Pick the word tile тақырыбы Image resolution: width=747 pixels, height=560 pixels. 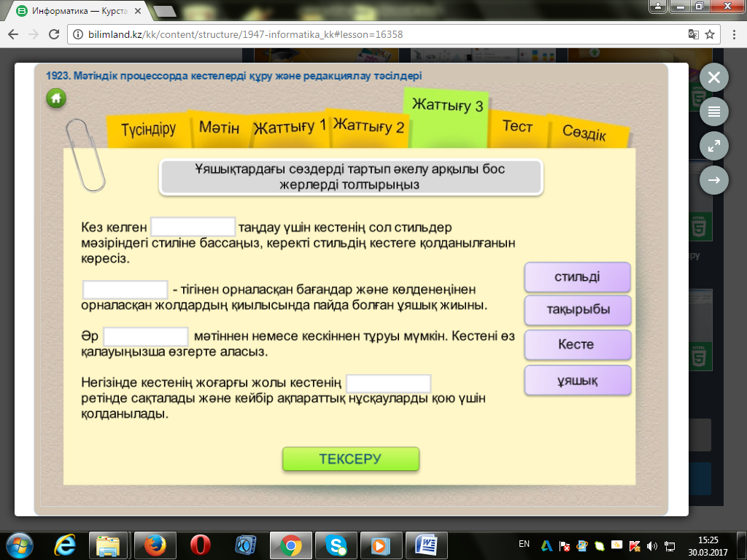pos(578,310)
